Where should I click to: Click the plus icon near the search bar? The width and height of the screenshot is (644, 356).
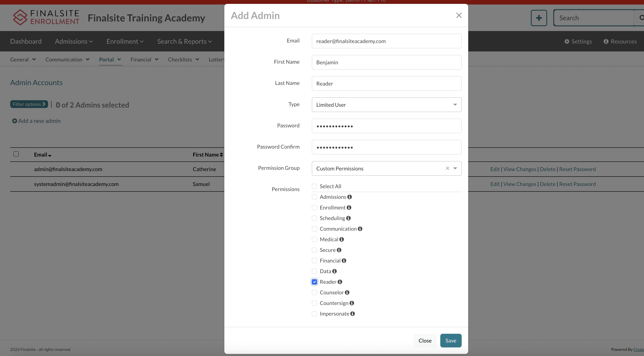tap(539, 18)
